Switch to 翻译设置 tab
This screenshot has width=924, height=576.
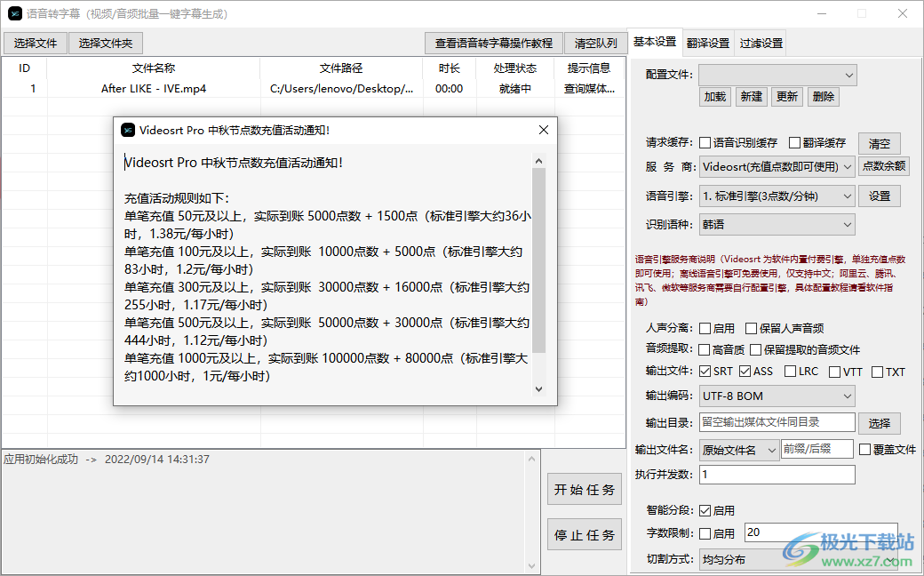pyautogui.click(x=708, y=43)
